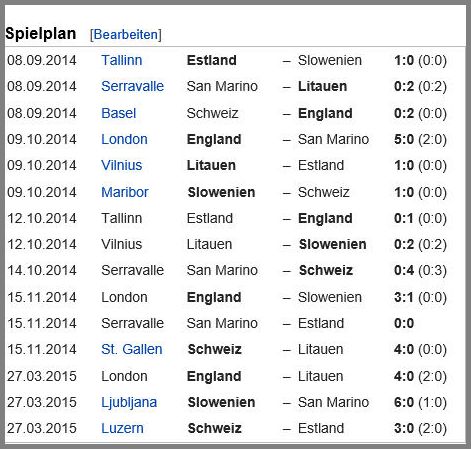Open the Basel venue link
This screenshot has height=449, width=471.
pyautogui.click(x=119, y=113)
